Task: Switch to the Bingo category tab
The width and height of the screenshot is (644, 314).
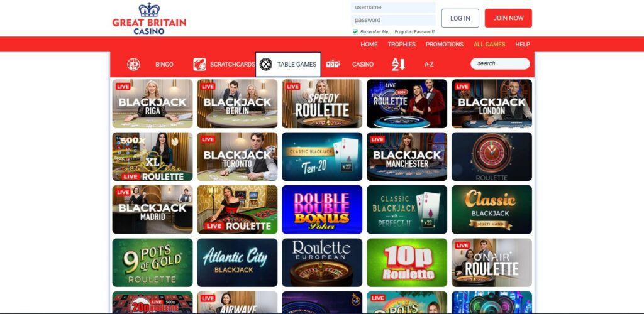Action: tap(164, 64)
